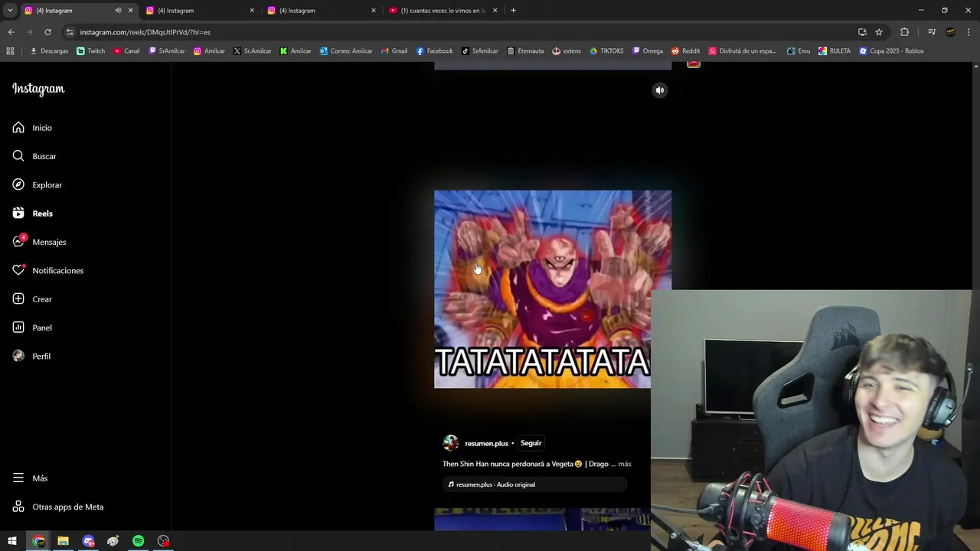980x551 pixels.
Task: Open Chrome profile avatar
Action: tap(950, 32)
